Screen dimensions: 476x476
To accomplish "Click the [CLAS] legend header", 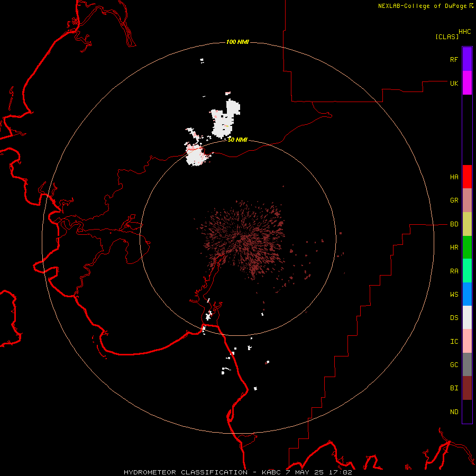I will pos(447,36).
